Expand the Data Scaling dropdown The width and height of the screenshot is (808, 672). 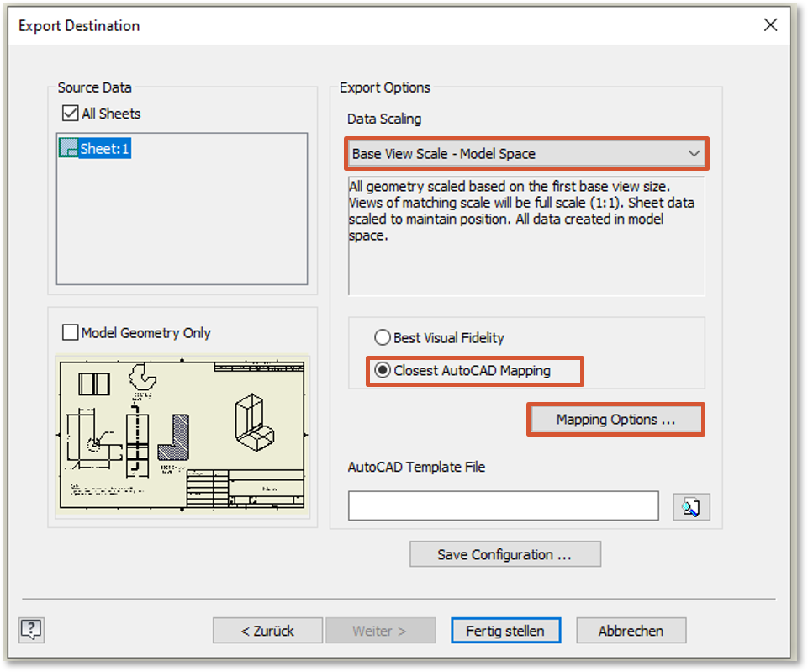click(x=694, y=154)
